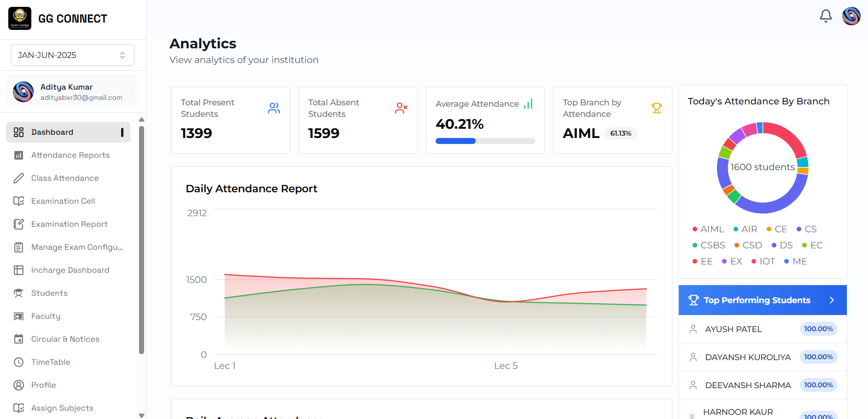Open the JAN-JUN-2025 session dropdown

point(72,55)
